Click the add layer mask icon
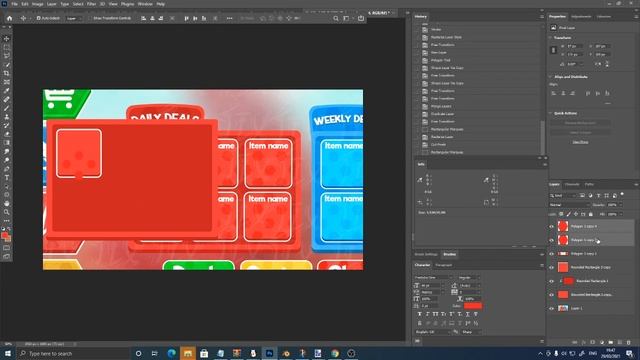This screenshot has width=640, height=360. click(593, 342)
